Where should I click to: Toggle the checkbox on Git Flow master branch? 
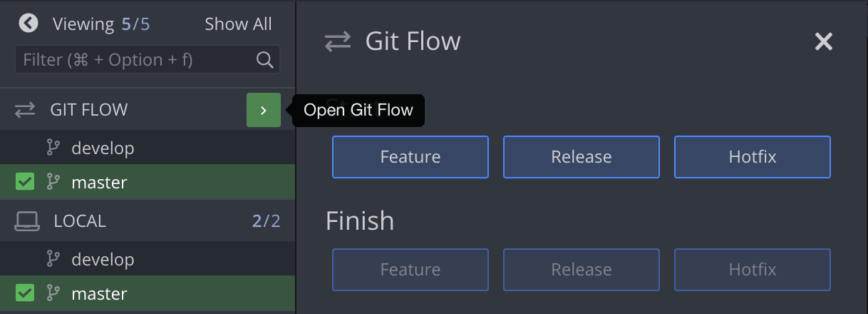click(x=25, y=182)
